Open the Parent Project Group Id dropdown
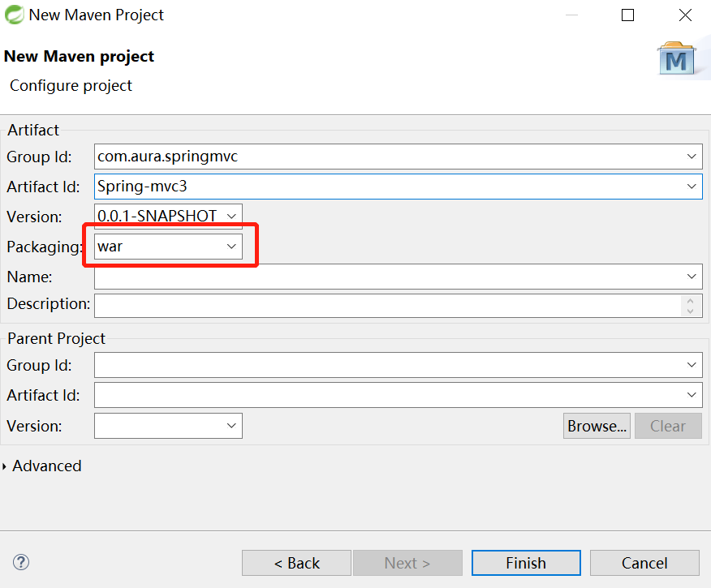711x588 pixels. coord(691,365)
